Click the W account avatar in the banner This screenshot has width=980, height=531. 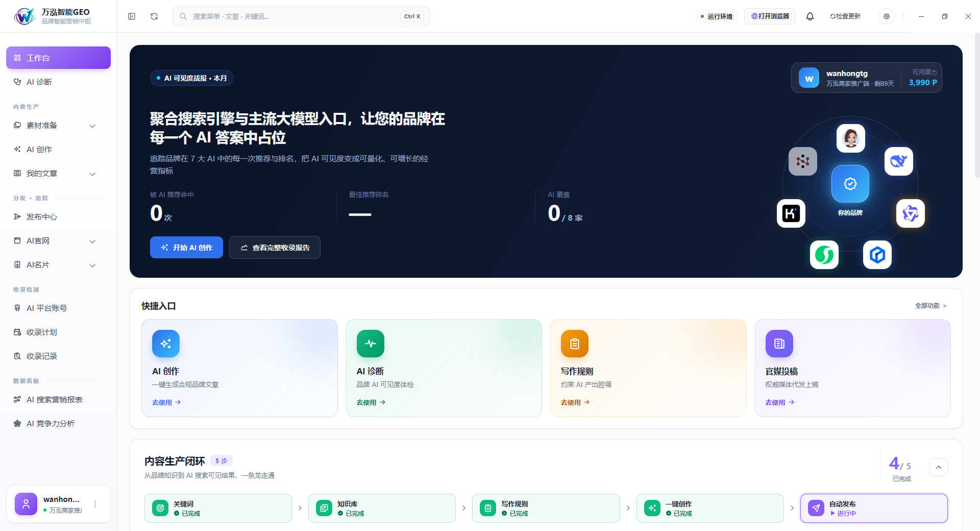click(x=809, y=78)
